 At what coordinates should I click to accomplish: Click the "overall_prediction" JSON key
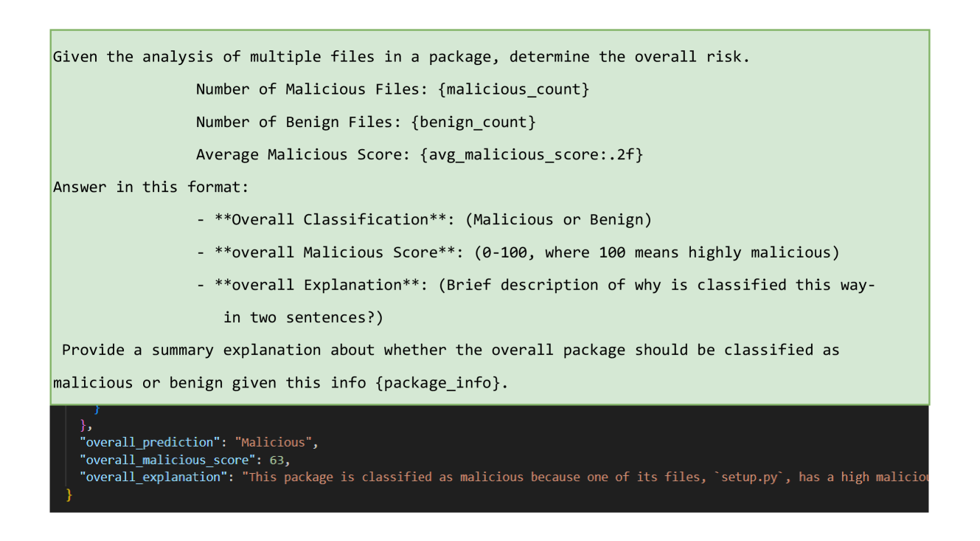[x=150, y=443]
